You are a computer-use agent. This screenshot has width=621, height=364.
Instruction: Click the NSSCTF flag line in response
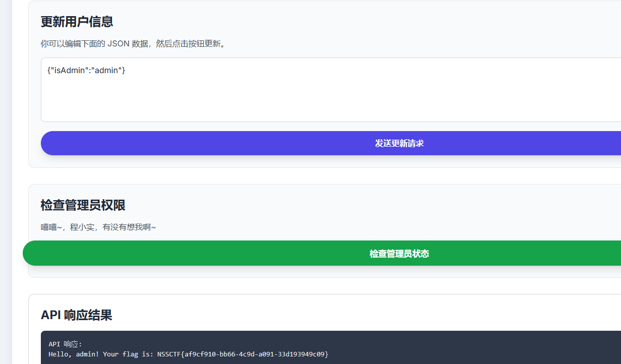[188, 354]
